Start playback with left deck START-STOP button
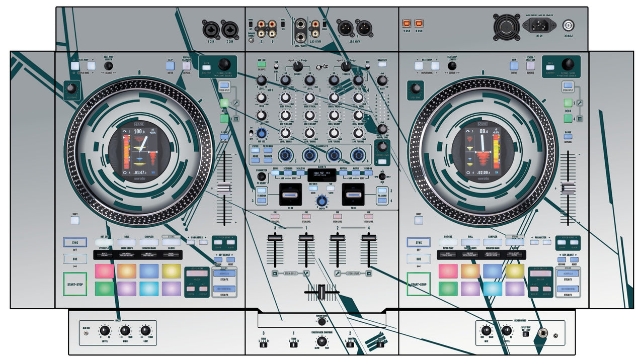This screenshot has height=363, width=644. [x=75, y=285]
